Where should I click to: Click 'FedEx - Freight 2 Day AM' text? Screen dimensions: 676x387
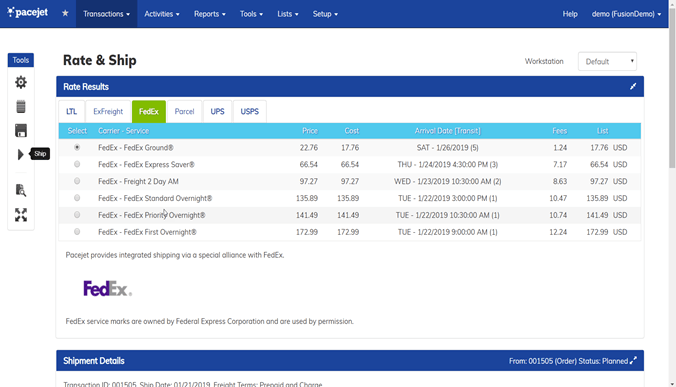(138, 181)
